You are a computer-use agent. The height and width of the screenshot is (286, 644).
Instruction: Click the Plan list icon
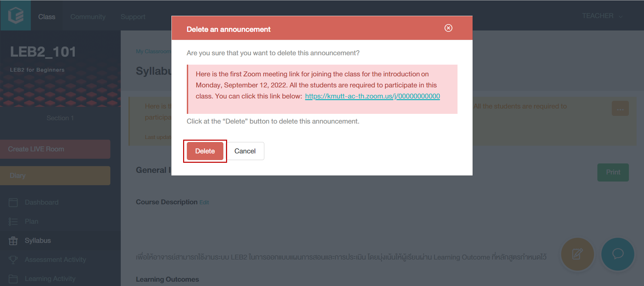tap(13, 221)
